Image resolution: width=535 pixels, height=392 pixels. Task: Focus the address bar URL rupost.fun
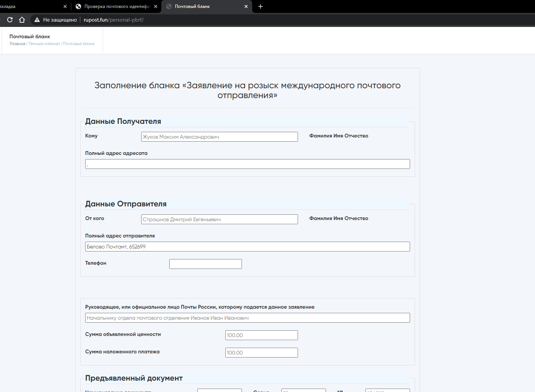pos(114,20)
